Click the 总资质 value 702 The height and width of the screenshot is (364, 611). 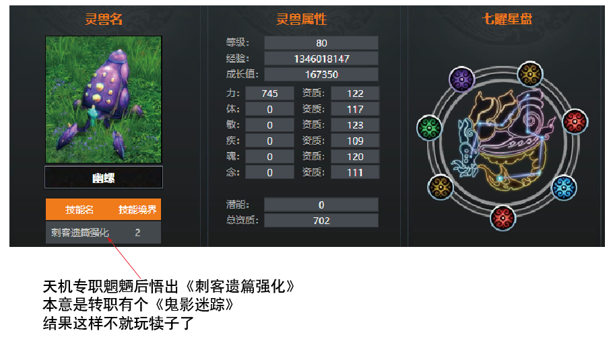tap(321, 221)
